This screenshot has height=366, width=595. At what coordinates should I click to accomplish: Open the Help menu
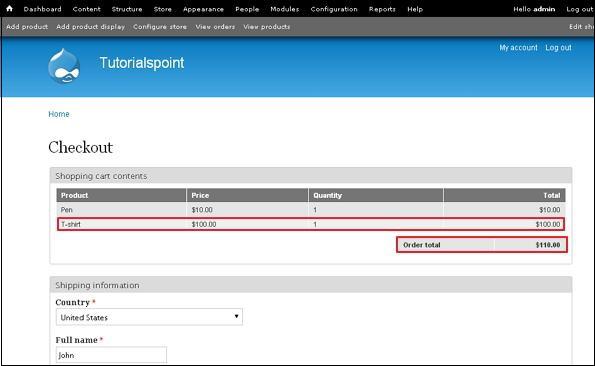(415, 9)
